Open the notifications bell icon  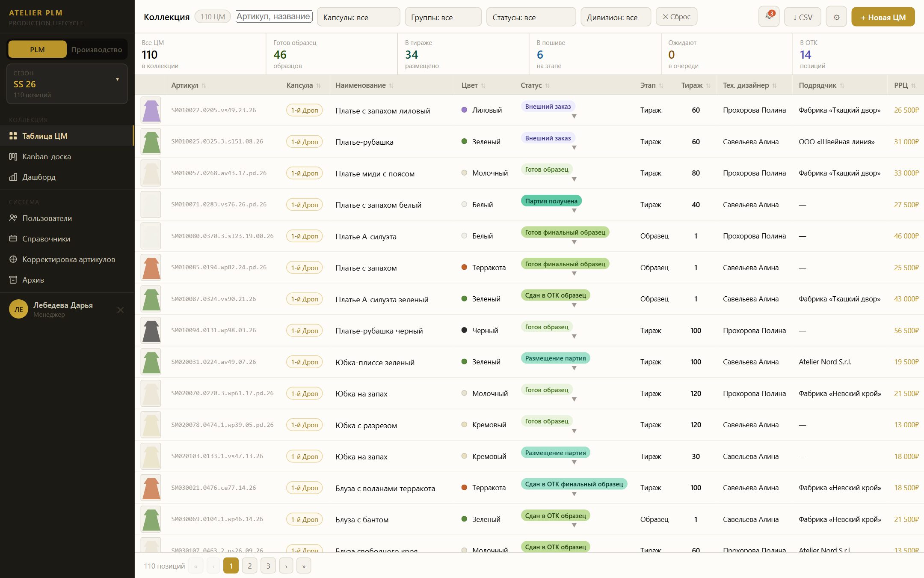(x=769, y=17)
